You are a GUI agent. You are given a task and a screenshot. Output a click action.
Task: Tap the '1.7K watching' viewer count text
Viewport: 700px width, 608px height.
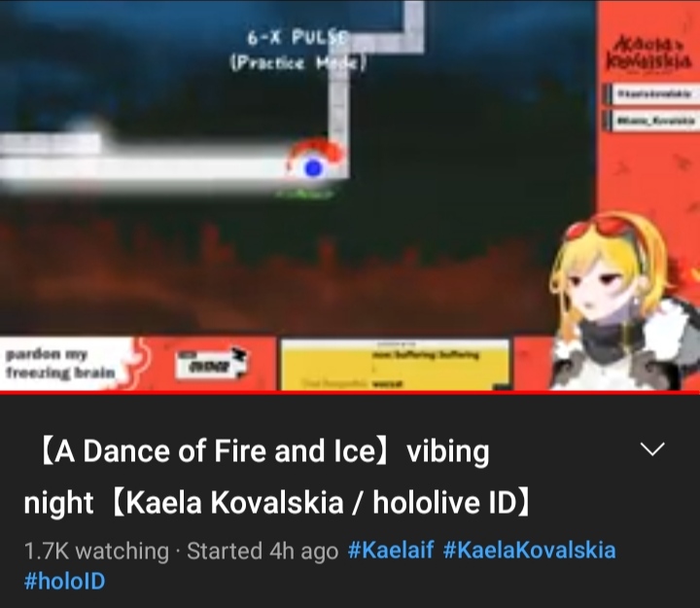pos(96,550)
